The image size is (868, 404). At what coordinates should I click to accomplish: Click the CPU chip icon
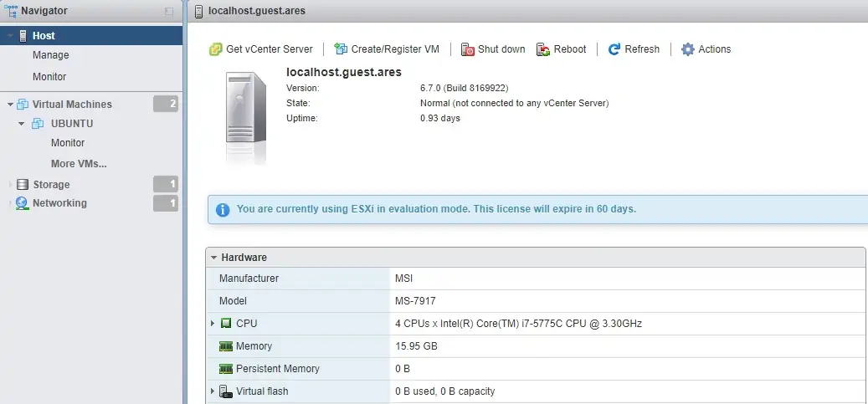click(x=226, y=324)
